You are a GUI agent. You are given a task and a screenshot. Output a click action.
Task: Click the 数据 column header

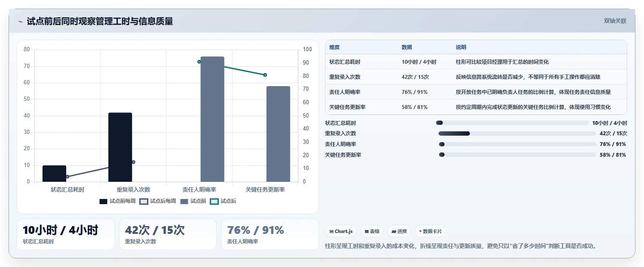[x=407, y=47]
